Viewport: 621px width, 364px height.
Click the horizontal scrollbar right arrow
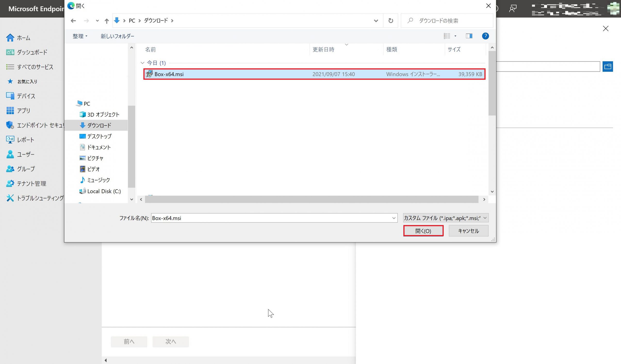[484, 199]
